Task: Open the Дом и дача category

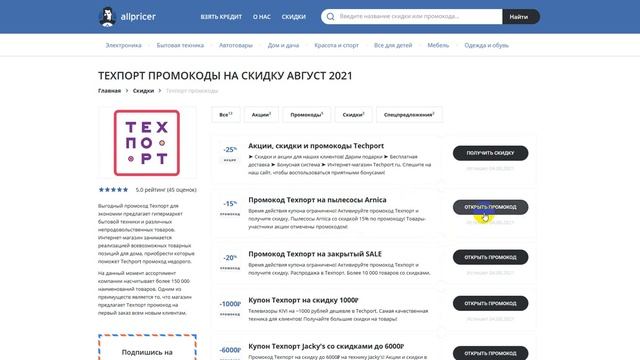Action: tap(283, 45)
